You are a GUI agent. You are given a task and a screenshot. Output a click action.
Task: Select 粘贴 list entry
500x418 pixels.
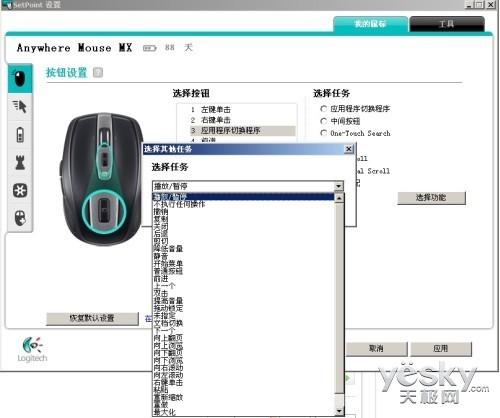pyautogui.click(x=243, y=390)
